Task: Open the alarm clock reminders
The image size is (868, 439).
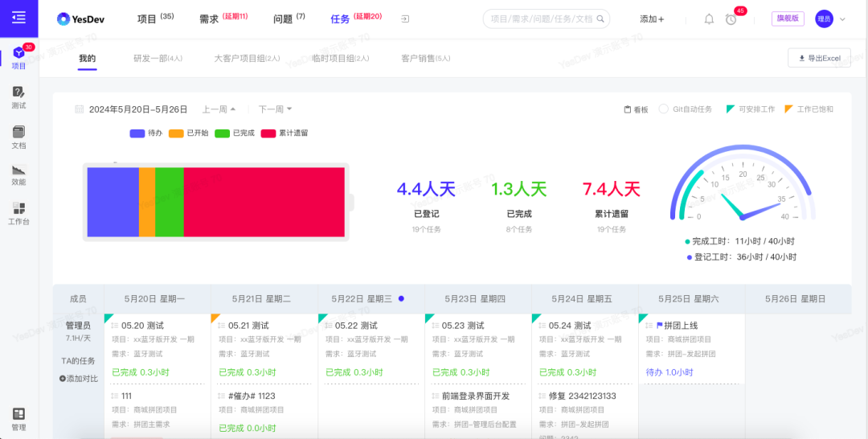Action: tap(731, 19)
